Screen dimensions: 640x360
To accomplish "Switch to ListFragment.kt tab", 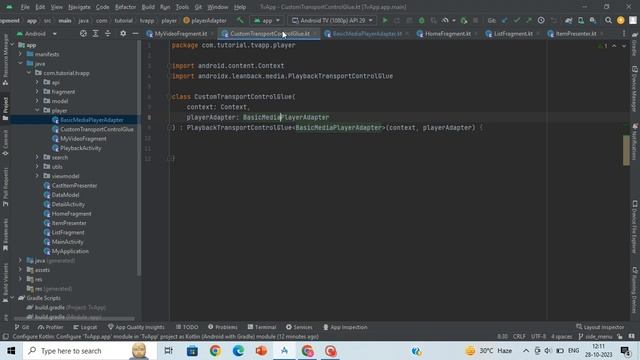I will point(513,34).
